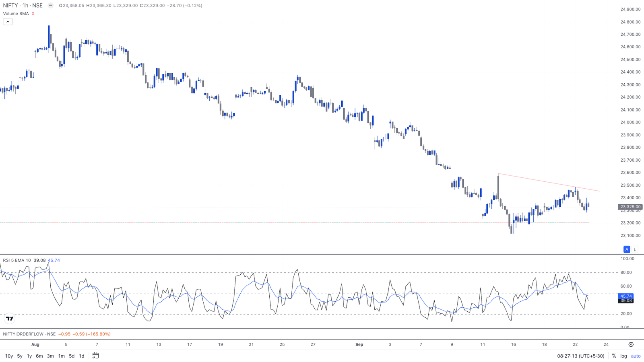The image size is (644, 362).
Task: Open the go to date calendar icon
Action: tap(95, 356)
